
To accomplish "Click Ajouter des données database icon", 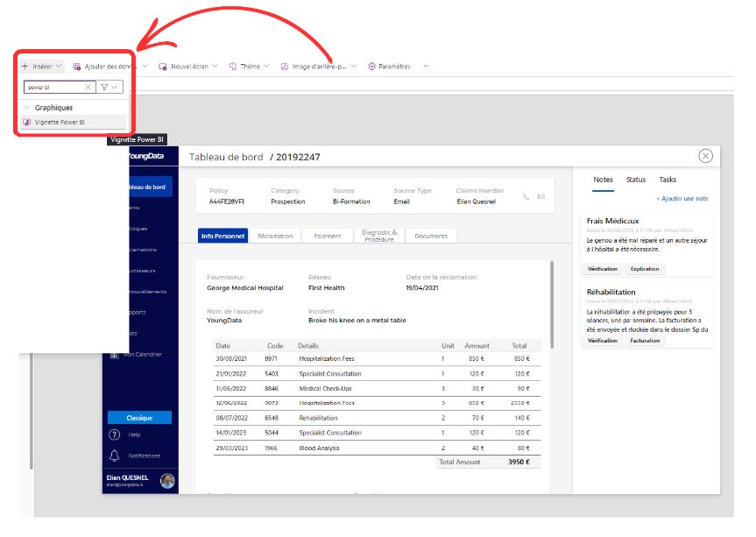I will click(76, 67).
